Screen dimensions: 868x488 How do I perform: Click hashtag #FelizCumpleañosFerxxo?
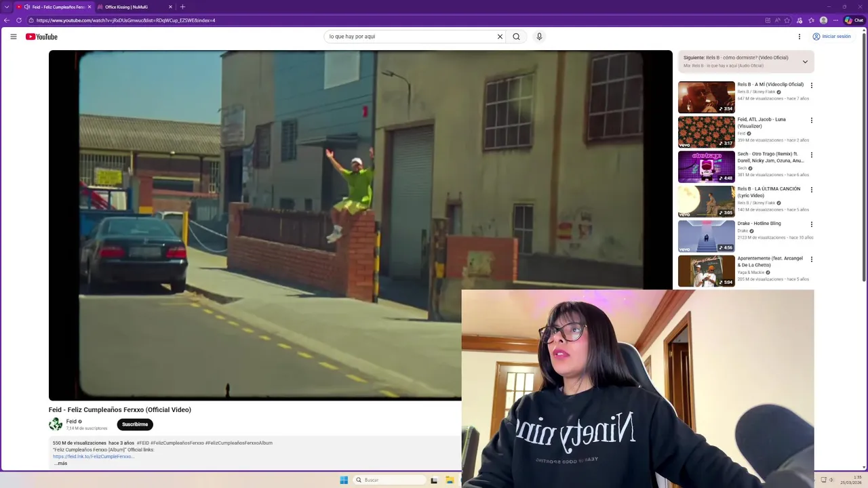click(x=177, y=443)
